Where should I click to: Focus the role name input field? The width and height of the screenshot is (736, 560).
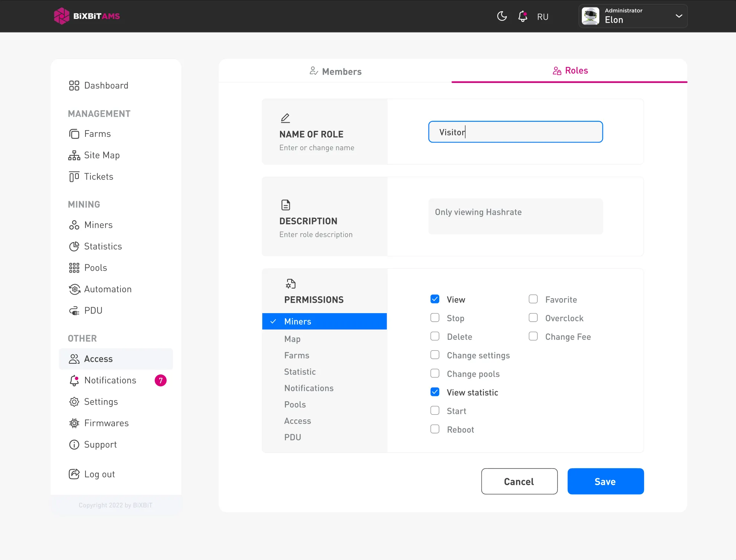515,132
